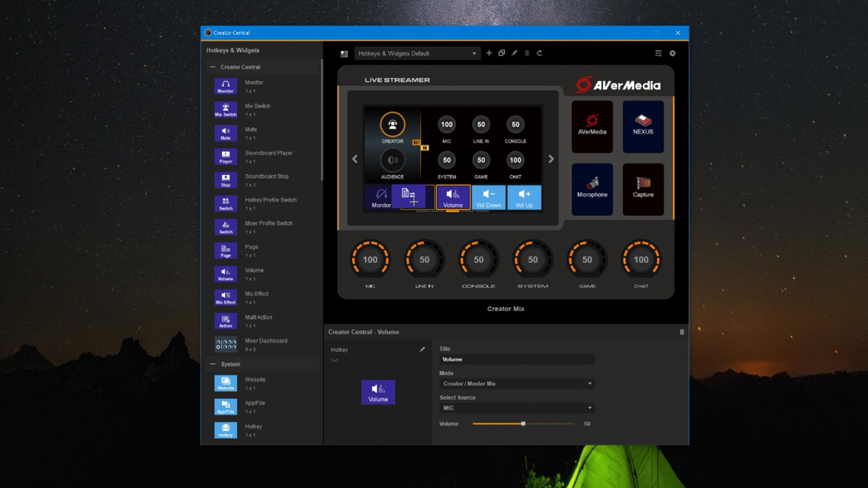Image resolution: width=868 pixels, height=488 pixels.
Task: Click the duplicate profile icon
Action: point(501,53)
